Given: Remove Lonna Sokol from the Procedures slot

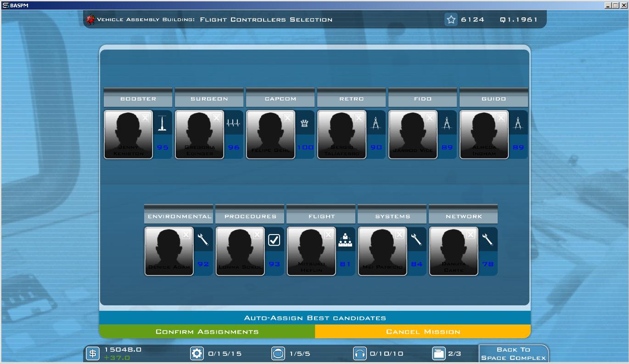Looking at the screenshot, I should [x=257, y=235].
